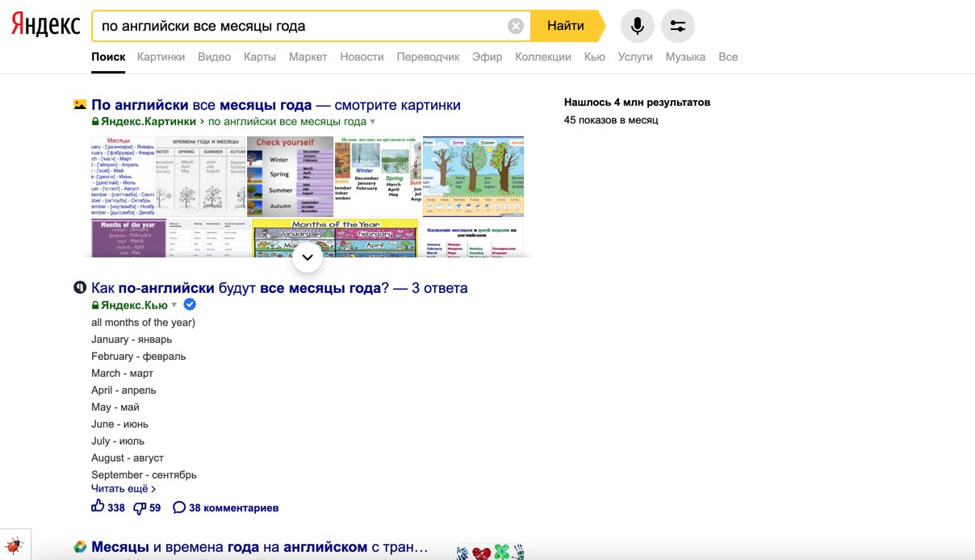Click the September - сентябрь line

144,474
